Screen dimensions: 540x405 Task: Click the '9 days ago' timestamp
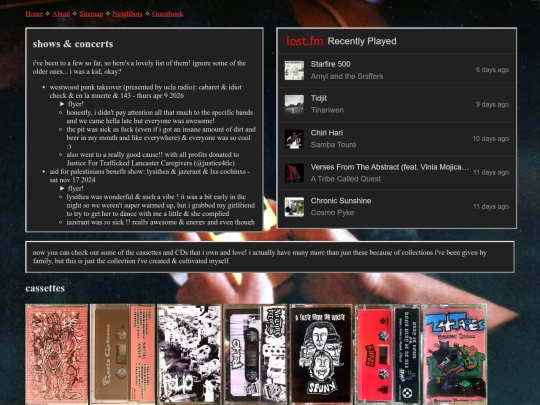coord(492,104)
